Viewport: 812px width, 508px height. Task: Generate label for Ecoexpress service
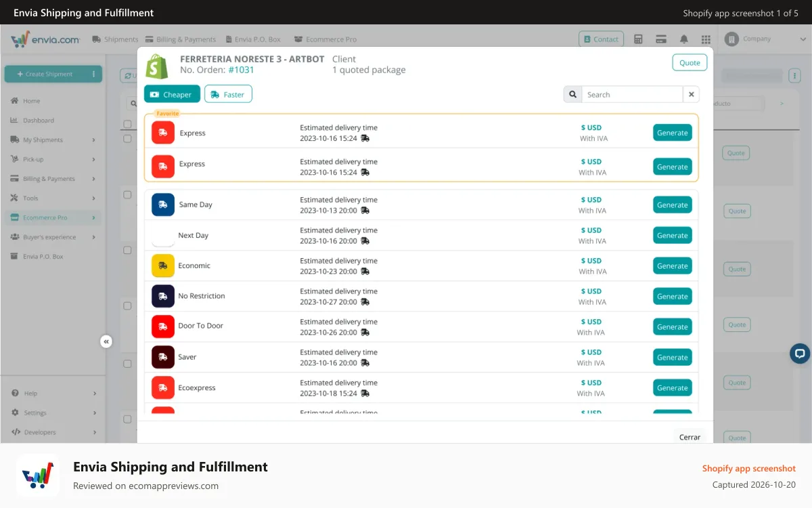pos(673,387)
